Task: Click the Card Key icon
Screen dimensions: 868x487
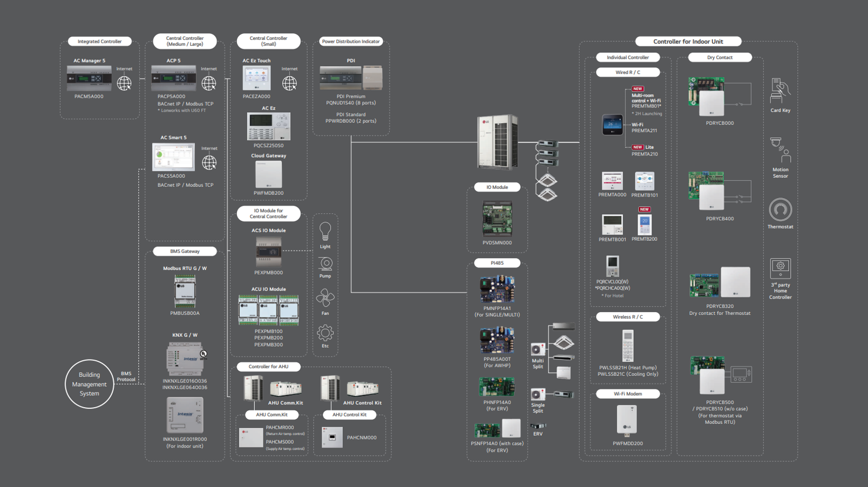Action: [780, 91]
